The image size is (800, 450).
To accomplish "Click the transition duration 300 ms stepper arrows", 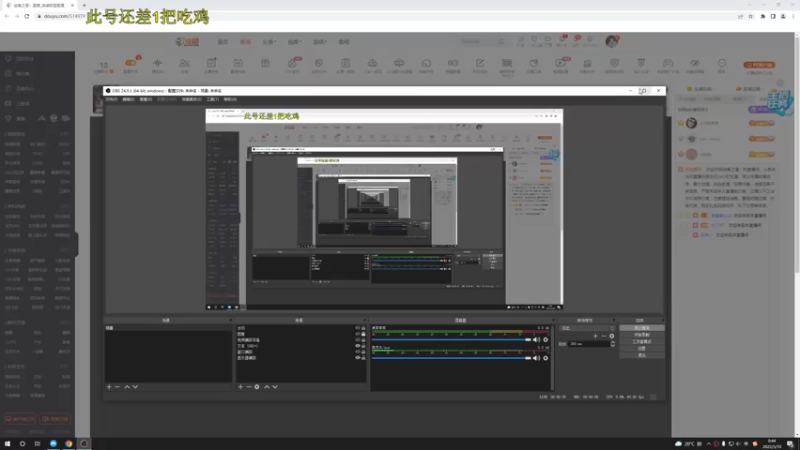I will [612, 344].
